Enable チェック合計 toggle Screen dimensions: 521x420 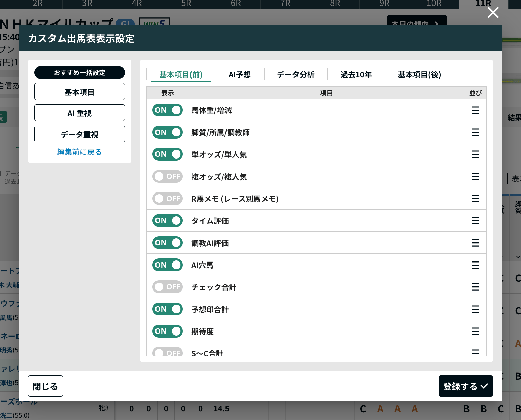(x=168, y=287)
